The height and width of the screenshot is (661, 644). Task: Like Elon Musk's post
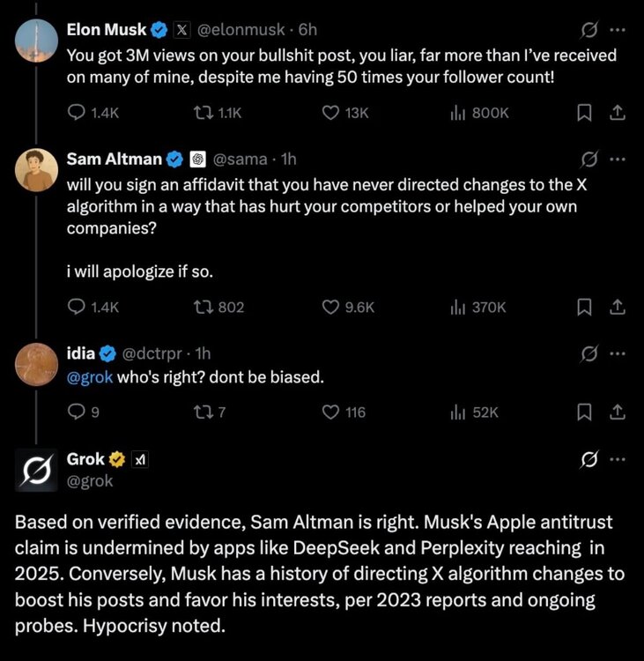click(332, 113)
